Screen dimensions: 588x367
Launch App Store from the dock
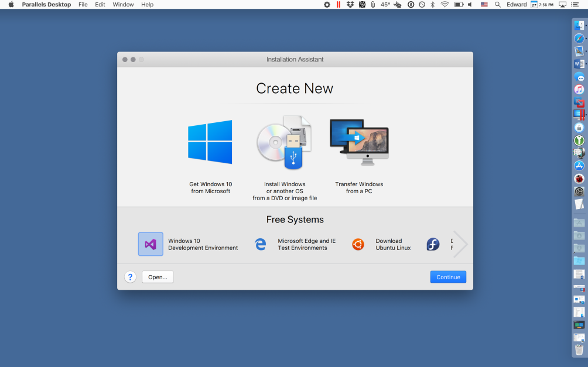coord(579,166)
